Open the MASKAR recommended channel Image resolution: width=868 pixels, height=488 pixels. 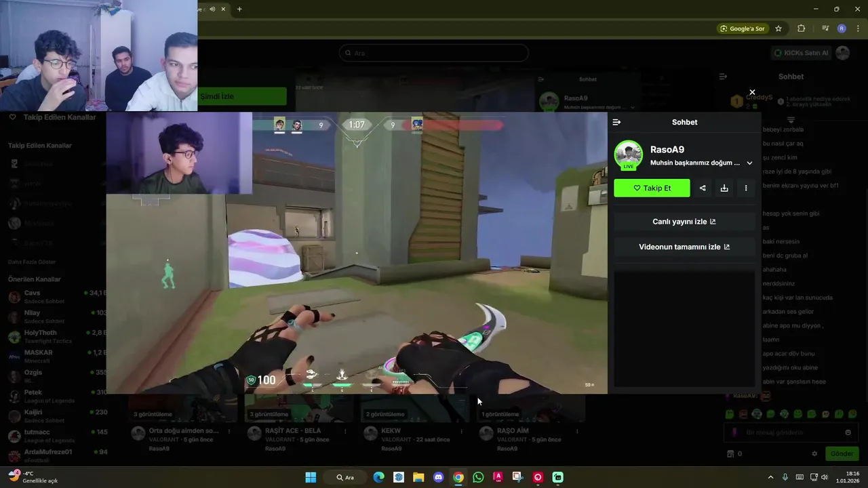pyautogui.click(x=57, y=356)
